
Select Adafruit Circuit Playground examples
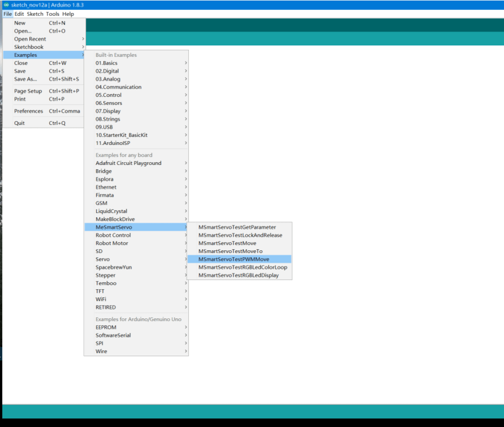point(136,163)
